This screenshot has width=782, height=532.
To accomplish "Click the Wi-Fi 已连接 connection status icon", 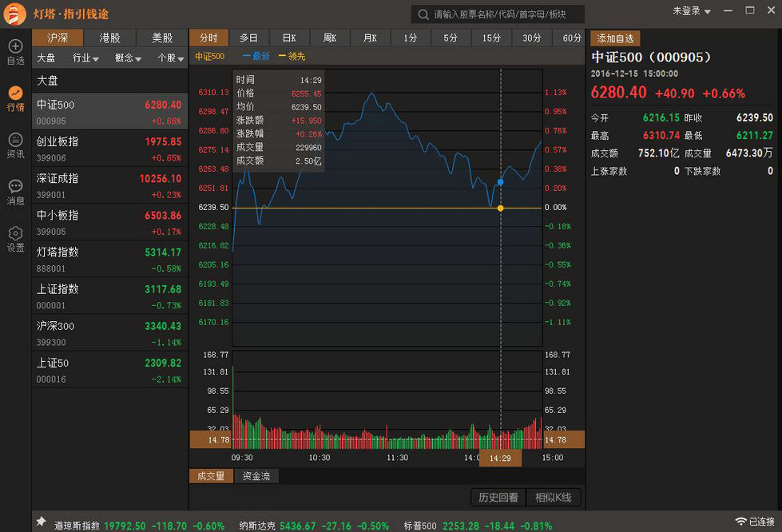I will coord(740,522).
